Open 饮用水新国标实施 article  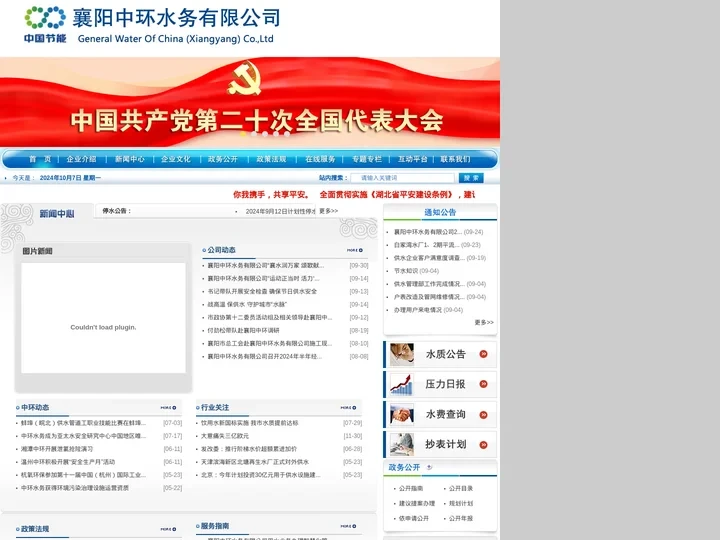click(250, 423)
